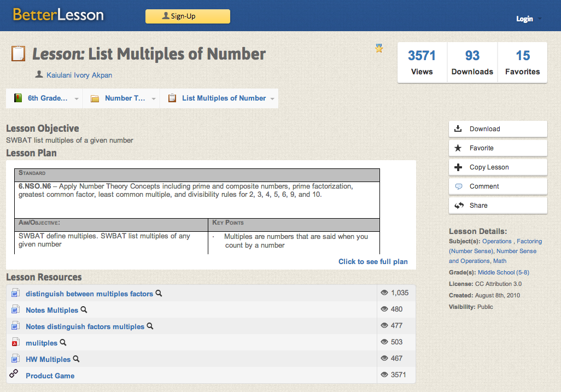Expand the 6th Grade breadcrumb dropdown arrow
The width and height of the screenshot is (561, 392).
(x=77, y=99)
